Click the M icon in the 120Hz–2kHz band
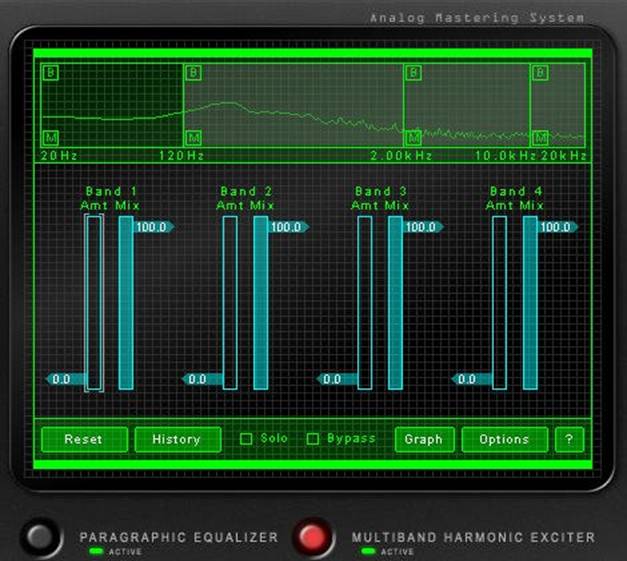 tap(193, 137)
